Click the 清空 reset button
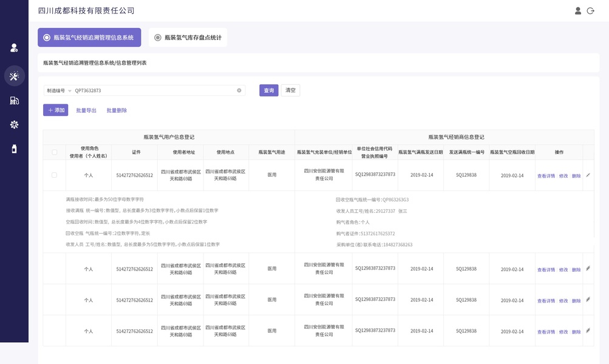Screen dimensions: 609x364 click(x=290, y=90)
